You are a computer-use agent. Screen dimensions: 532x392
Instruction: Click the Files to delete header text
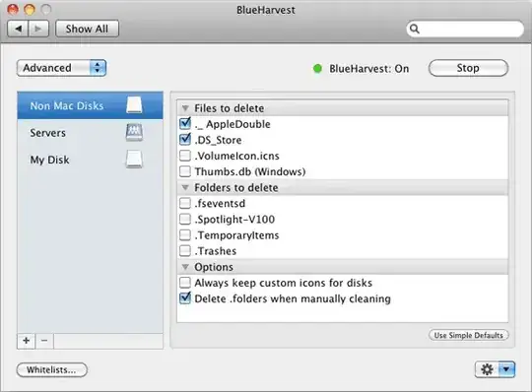[x=229, y=108]
